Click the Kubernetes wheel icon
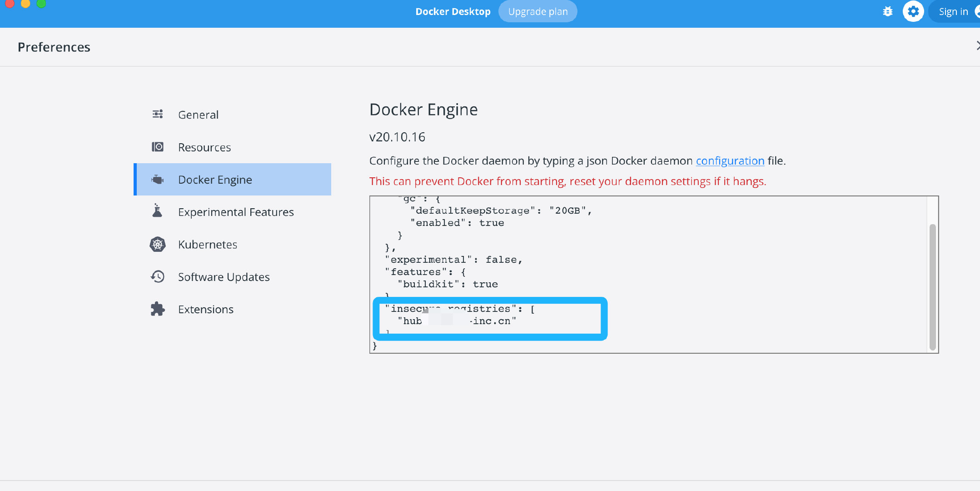Image resolution: width=980 pixels, height=491 pixels. [158, 245]
